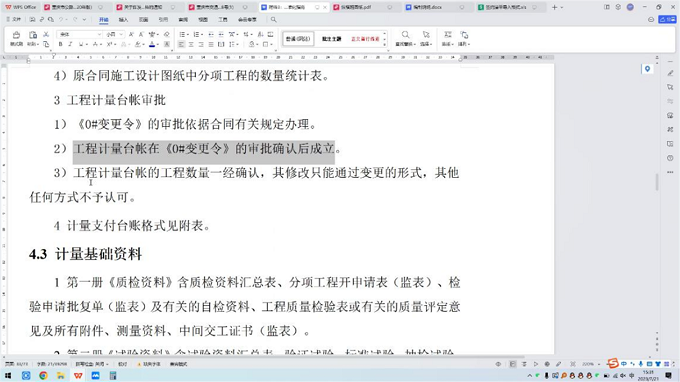Screen dimensions: 680x382
Task: Click the sort A-Z icon
Action: pos(260,34)
